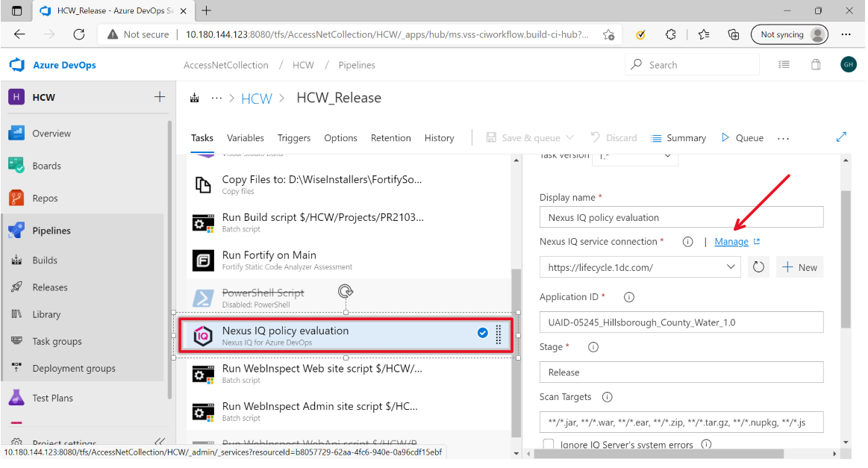Switch to the Tasks tab
Viewport: 868px width, 468px height.
pos(202,138)
